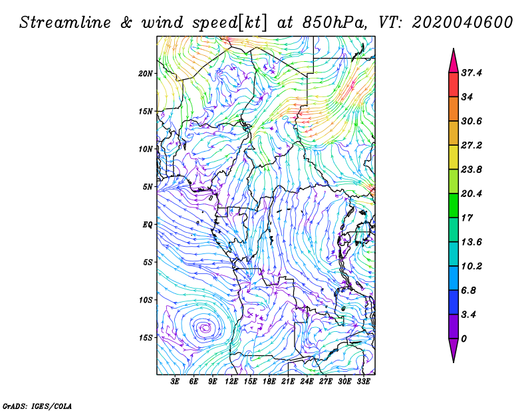The image size is (532, 411).
Task: Click the yellow 23.8–27.2 color band
Action: (454, 157)
